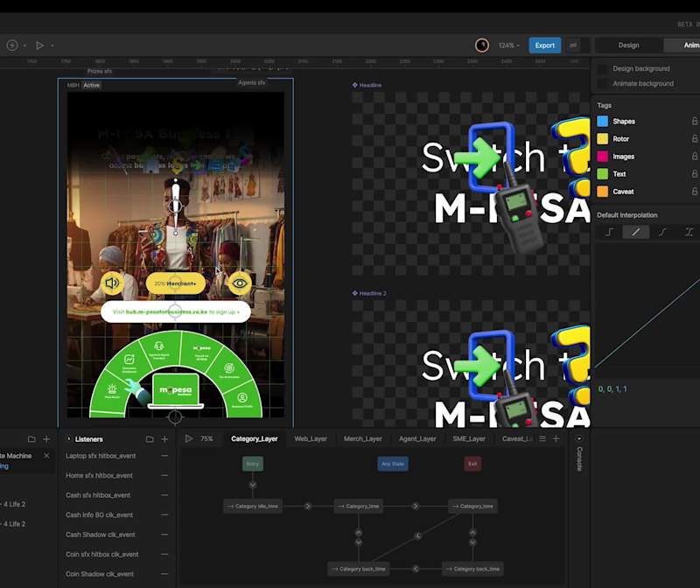Create a new Listeners folder
700x588 pixels.
(150, 439)
